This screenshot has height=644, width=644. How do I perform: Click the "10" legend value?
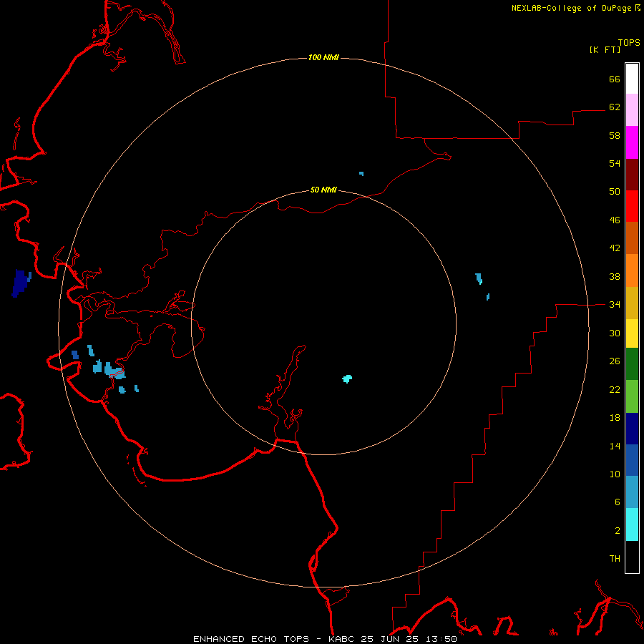615,474
